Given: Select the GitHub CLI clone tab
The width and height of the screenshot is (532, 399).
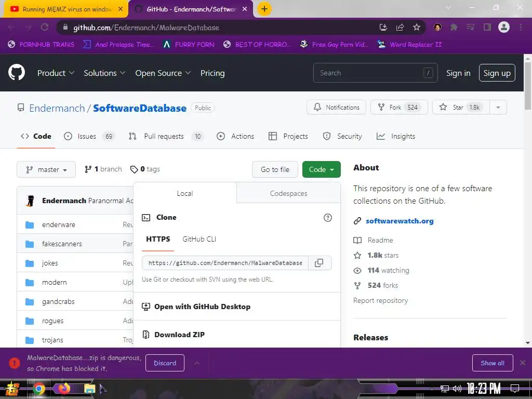Looking at the screenshot, I should [x=199, y=239].
